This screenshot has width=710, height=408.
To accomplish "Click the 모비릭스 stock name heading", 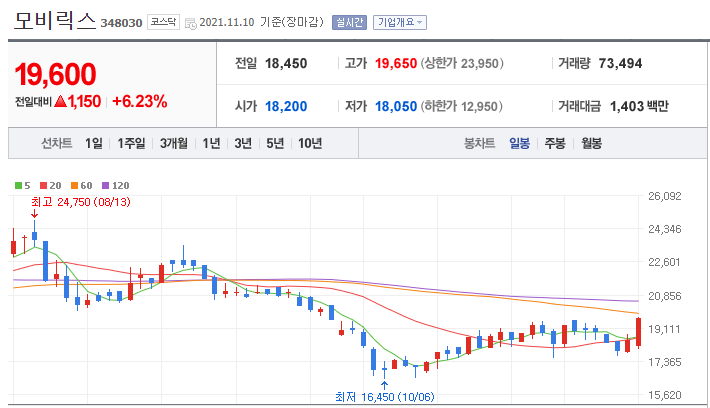I will pyautogui.click(x=55, y=20).
